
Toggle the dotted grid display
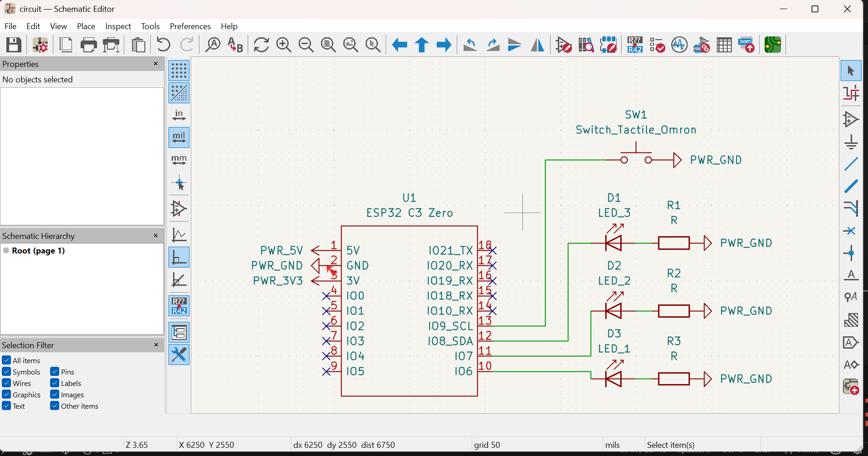point(179,71)
